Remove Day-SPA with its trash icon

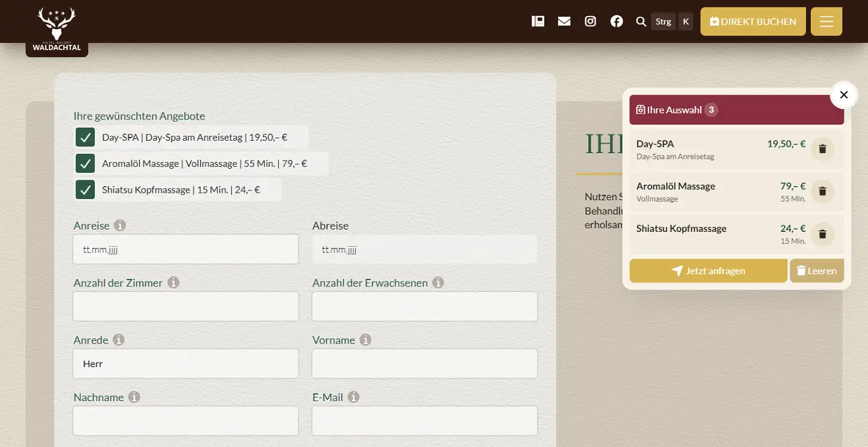tap(822, 149)
